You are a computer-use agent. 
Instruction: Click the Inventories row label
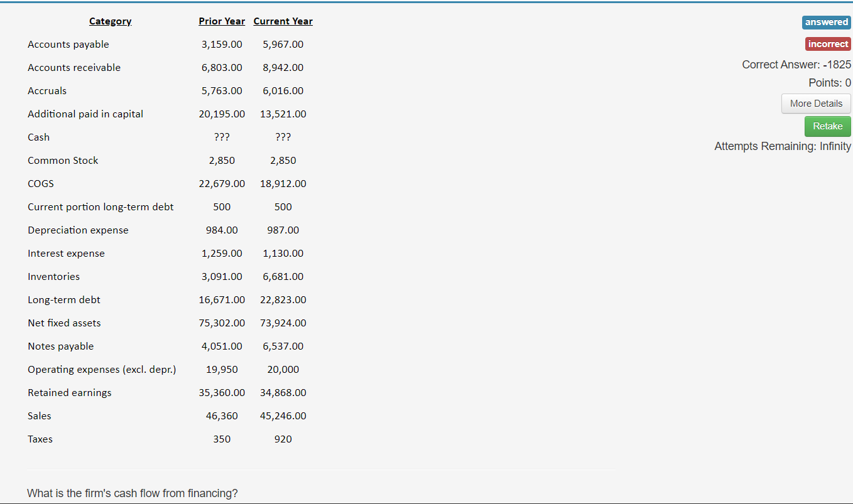(x=54, y=277)
